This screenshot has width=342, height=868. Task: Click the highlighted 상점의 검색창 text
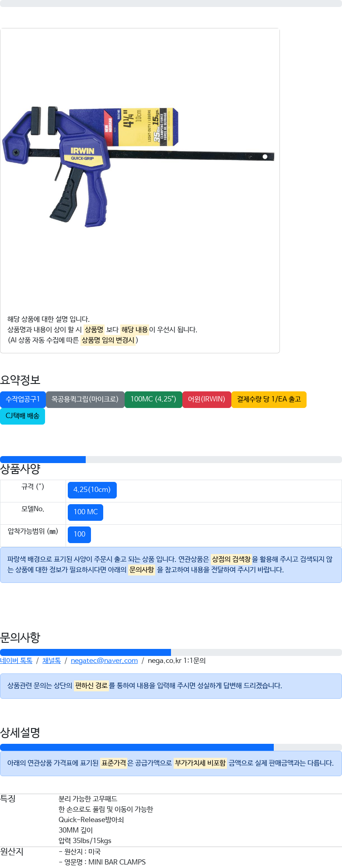[x=231, y=559]
